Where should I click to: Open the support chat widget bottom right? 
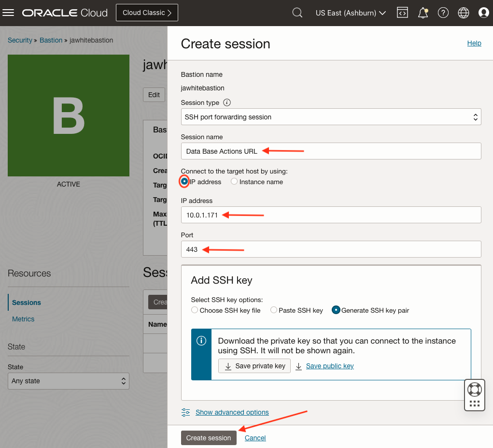(474, 389)
